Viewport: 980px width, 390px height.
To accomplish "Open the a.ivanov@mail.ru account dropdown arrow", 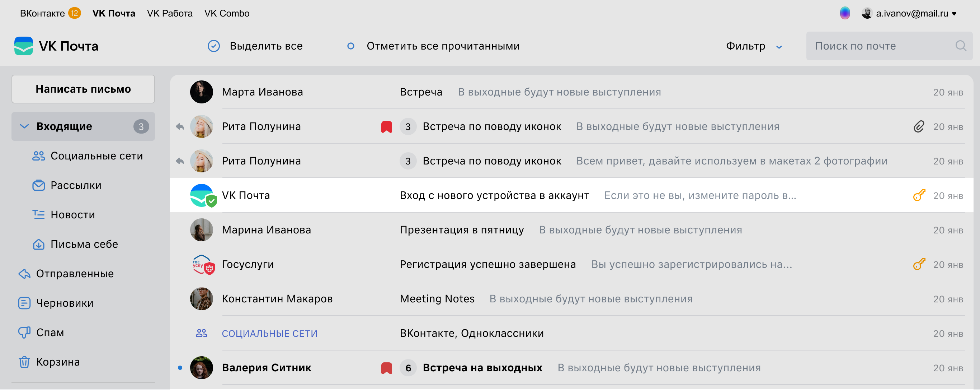I will point(954,14).
